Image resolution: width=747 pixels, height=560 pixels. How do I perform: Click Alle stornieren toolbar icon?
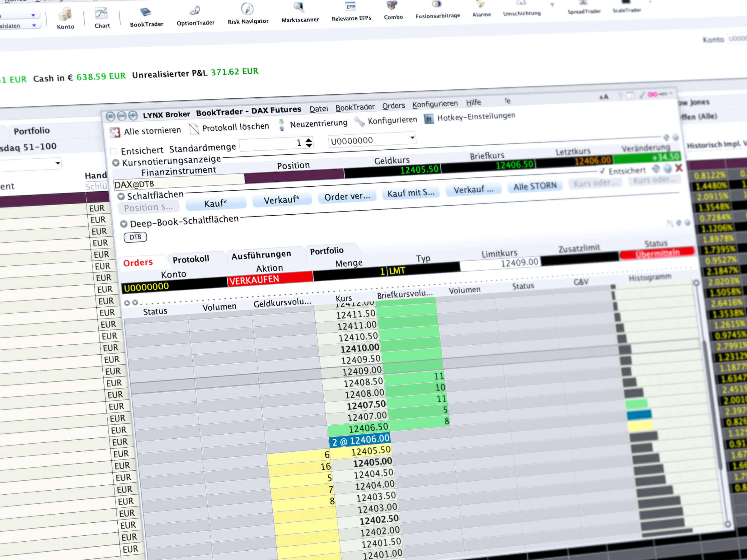[x=115, y=133]
